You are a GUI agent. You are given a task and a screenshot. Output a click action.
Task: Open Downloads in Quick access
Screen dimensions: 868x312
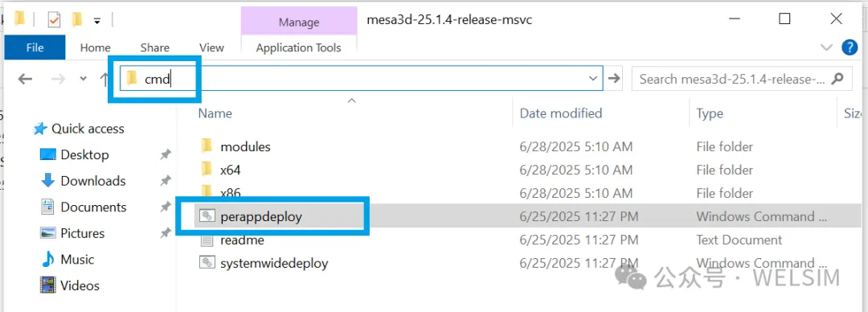pyautogui.click(x=93, y=181)
